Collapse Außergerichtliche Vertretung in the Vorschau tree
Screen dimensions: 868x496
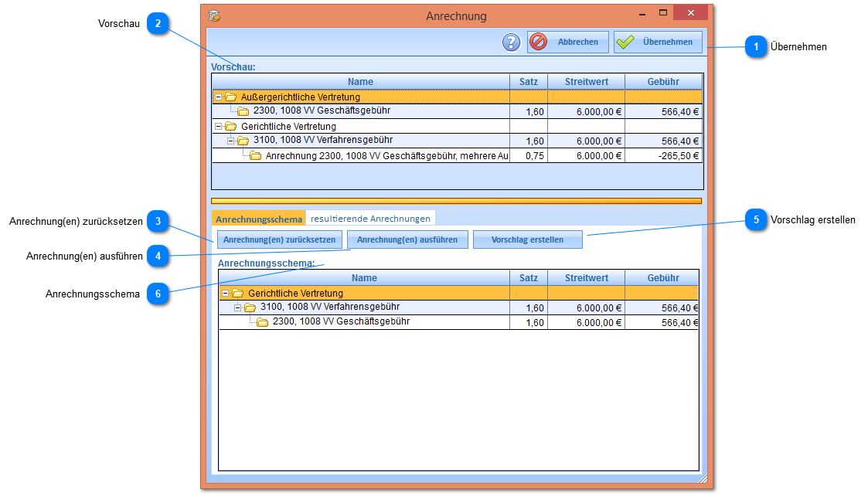[x=219, y=97]
